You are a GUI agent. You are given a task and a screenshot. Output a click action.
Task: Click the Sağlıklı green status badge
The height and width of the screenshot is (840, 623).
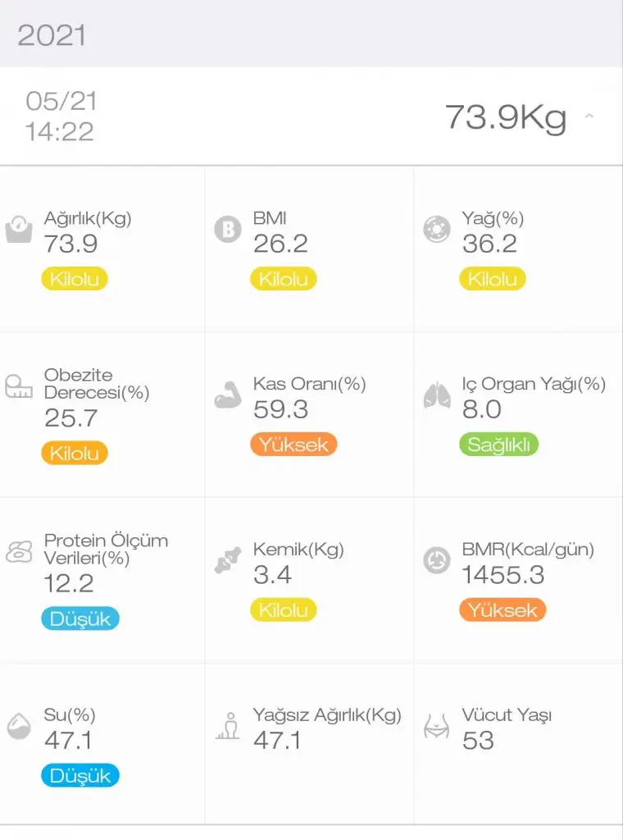coord(498,445)
